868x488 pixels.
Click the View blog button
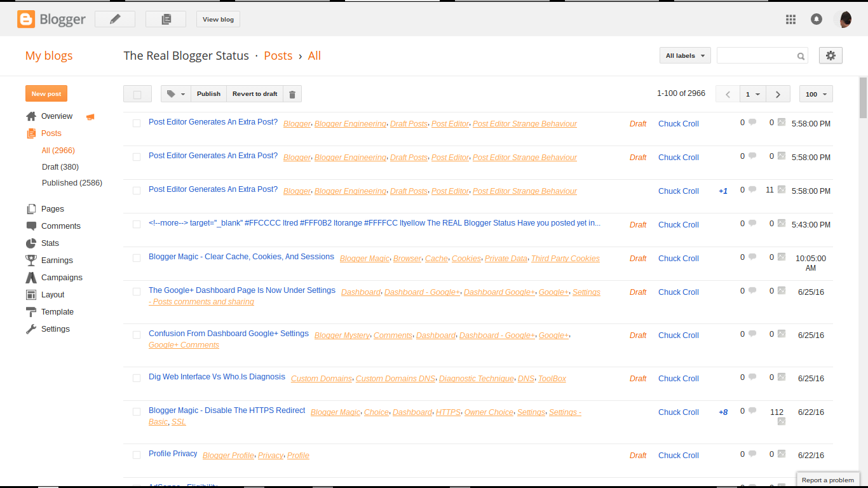pos(218,19)
